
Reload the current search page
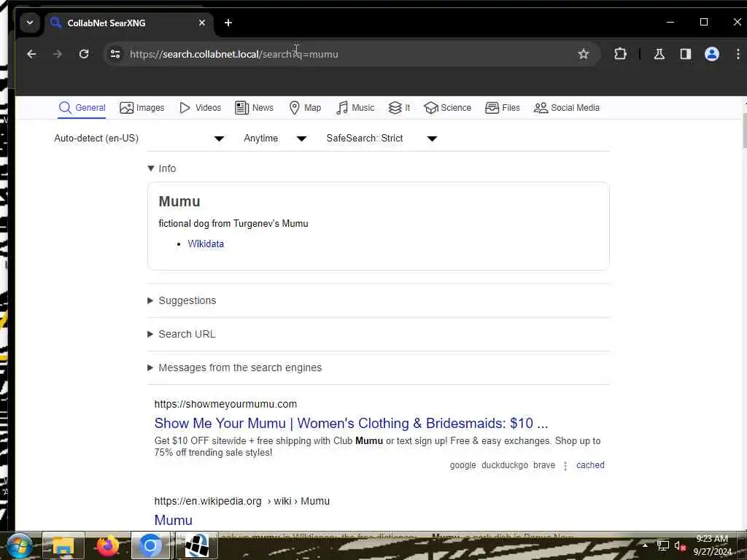84,54
